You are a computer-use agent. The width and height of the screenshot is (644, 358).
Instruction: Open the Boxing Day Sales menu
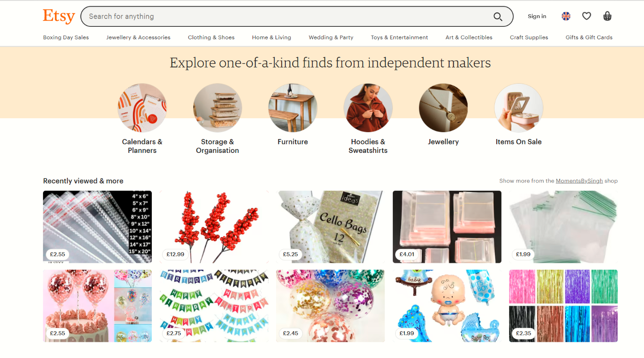(x=66, y=37)
